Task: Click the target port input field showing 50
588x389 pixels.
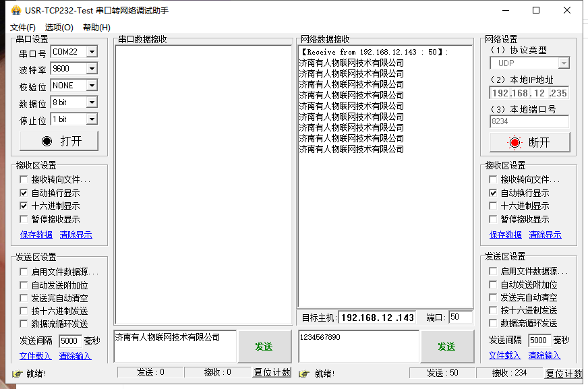Action: (461, 317)
